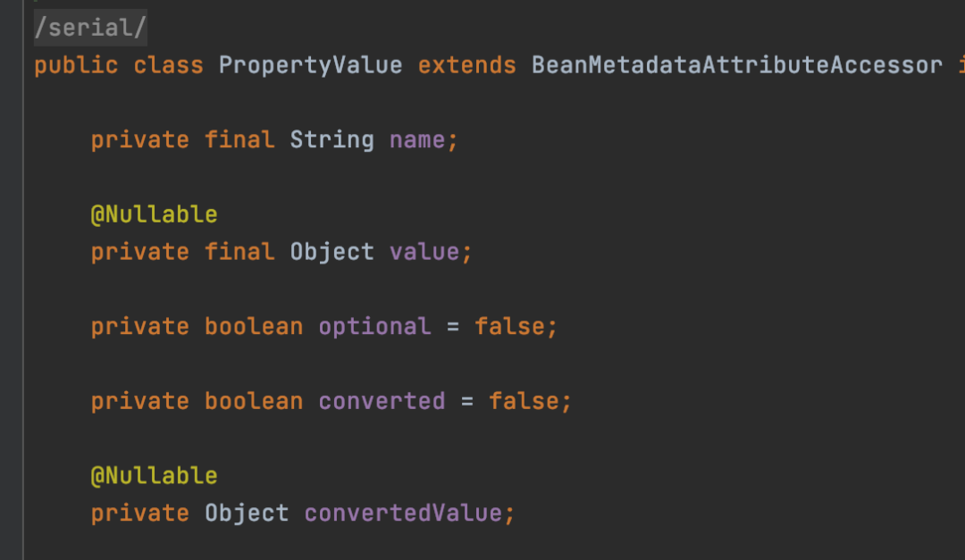Click Object type before convertedValue

coord(247,514)
